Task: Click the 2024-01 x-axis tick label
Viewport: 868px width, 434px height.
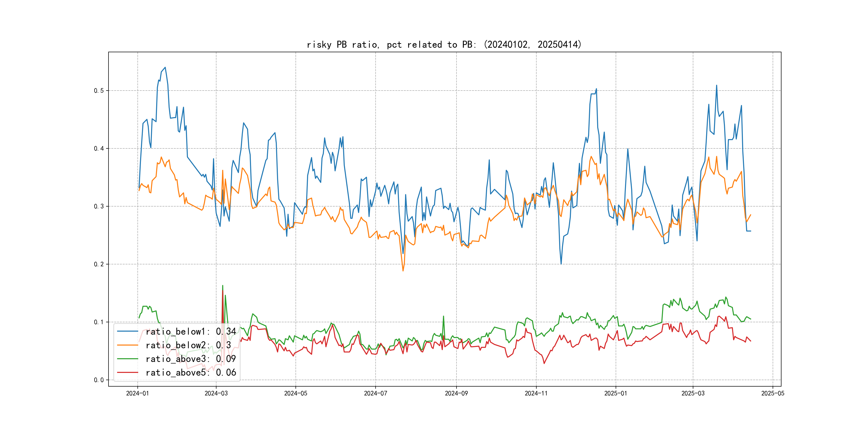Action: (137, 393)
